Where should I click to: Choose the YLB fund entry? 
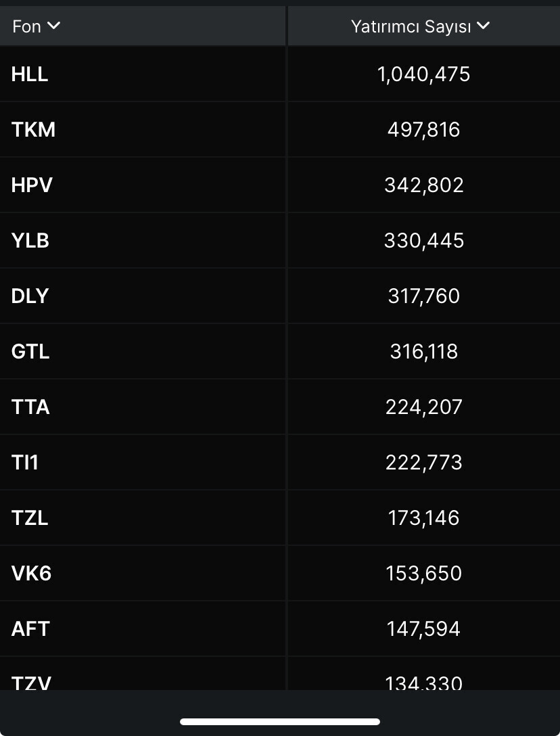point(30,241)
